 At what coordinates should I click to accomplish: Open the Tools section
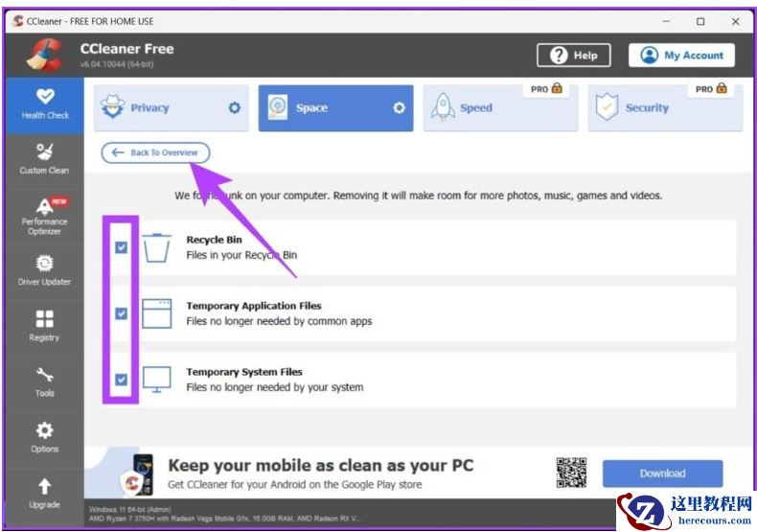(x=45, y=382)
